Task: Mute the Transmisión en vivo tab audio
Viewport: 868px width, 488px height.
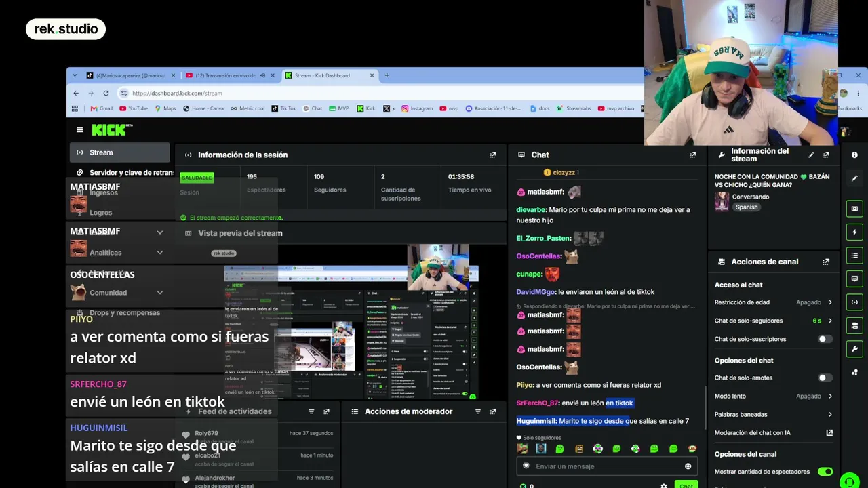Action: (262, 75)
